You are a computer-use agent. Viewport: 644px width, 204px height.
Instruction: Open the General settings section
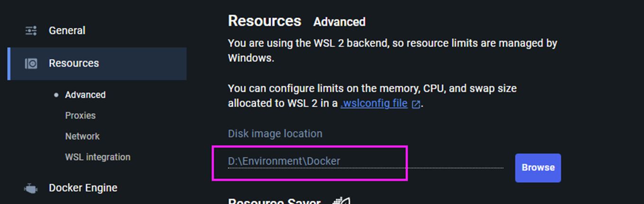[x=67, y=31]
